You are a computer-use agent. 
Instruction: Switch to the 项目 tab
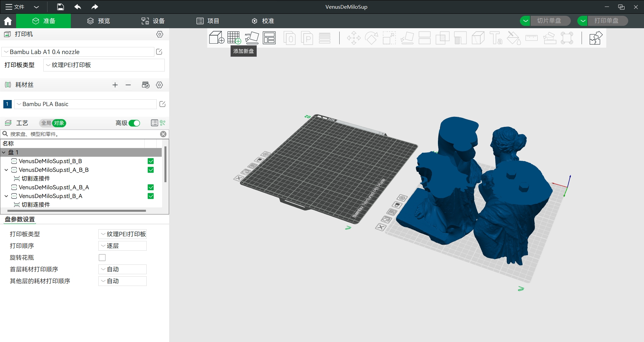tap(208, 21)
